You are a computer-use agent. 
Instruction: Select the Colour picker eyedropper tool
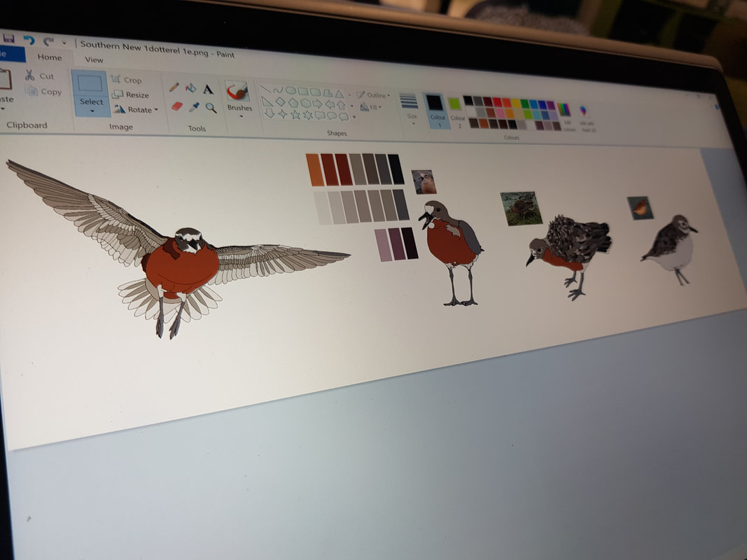point(194,107)
